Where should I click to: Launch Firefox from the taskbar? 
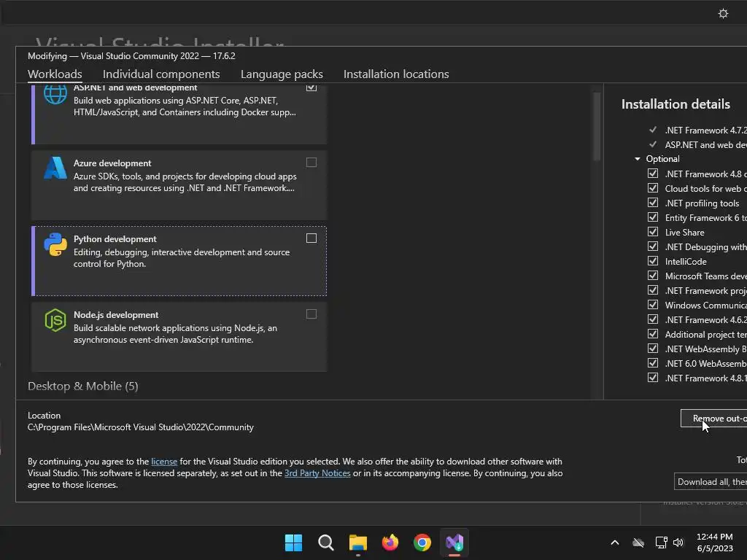tap(390, 542)
